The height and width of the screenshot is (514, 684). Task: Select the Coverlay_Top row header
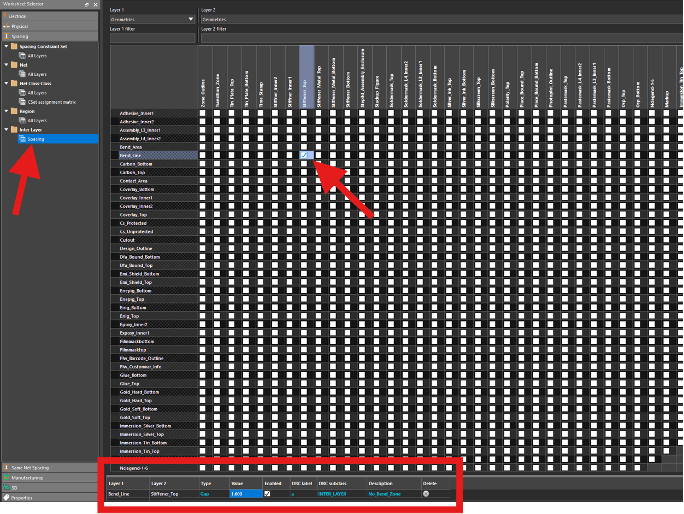click(154, 215)
